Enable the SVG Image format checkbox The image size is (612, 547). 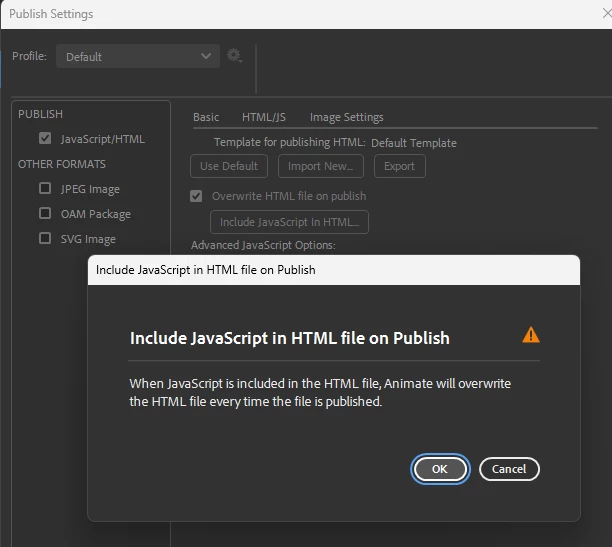click(45, 238)
